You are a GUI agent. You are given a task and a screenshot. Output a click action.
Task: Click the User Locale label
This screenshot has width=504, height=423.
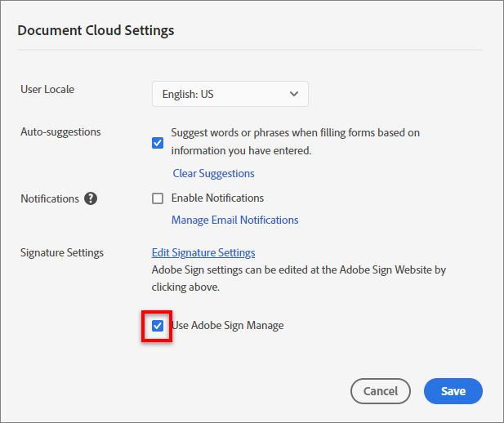(47, 89)
